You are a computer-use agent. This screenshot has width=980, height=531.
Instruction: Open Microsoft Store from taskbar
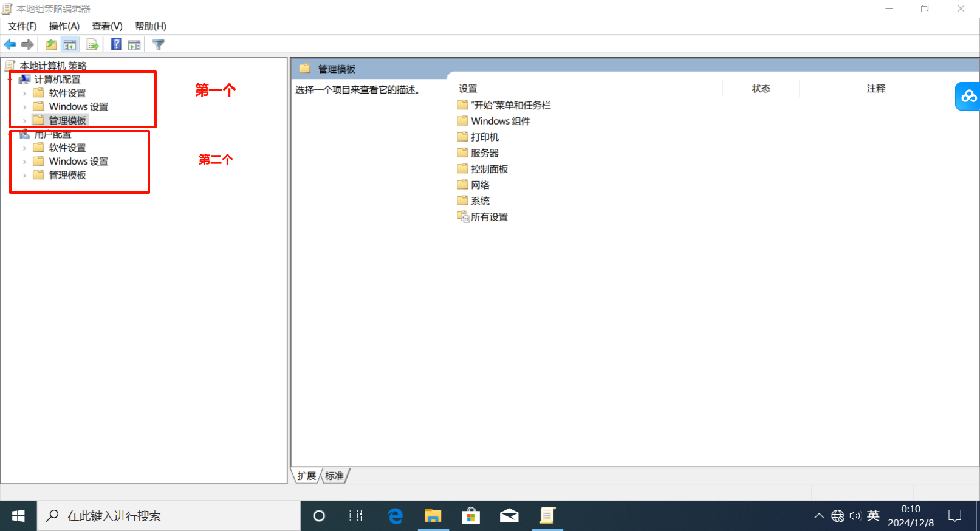(x=471, y=516)
